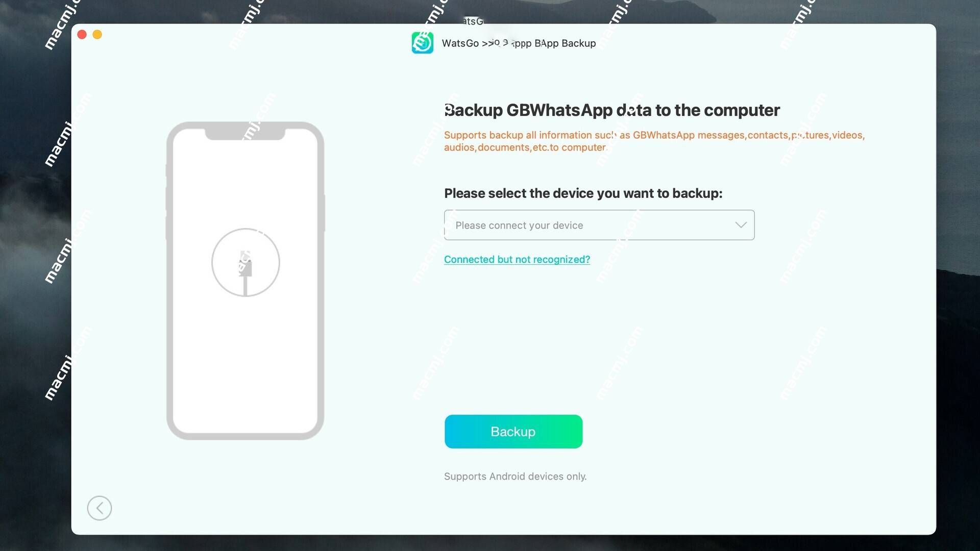Click the 'Please connect your device' field
Viewport: 980px width, 551px height.
pos(599,224)
